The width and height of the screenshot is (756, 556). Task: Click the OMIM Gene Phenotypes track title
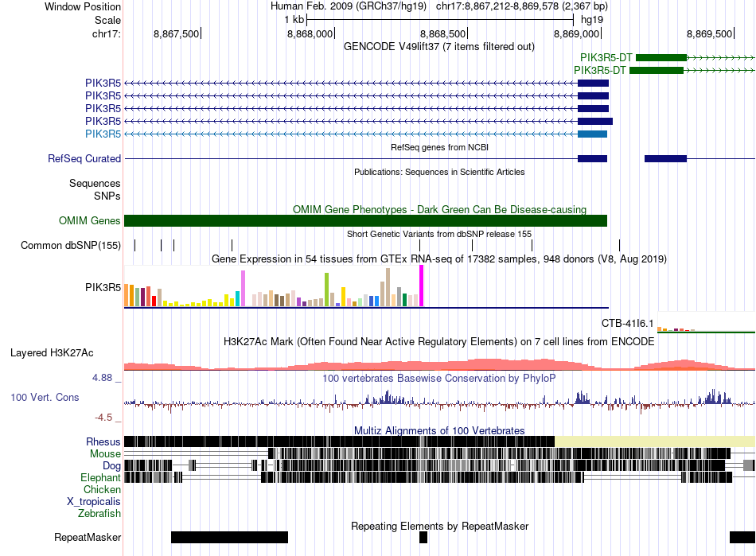coord(439,209)
